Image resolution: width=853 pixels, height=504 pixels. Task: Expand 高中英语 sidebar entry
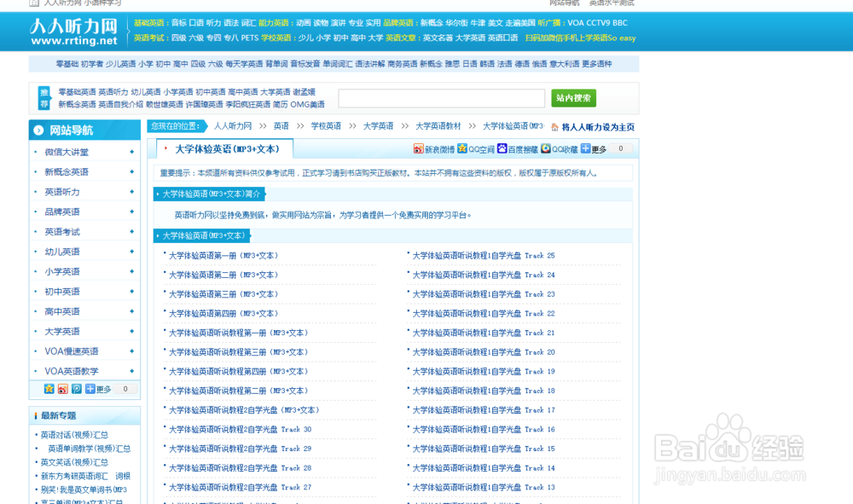coord(131,311)
